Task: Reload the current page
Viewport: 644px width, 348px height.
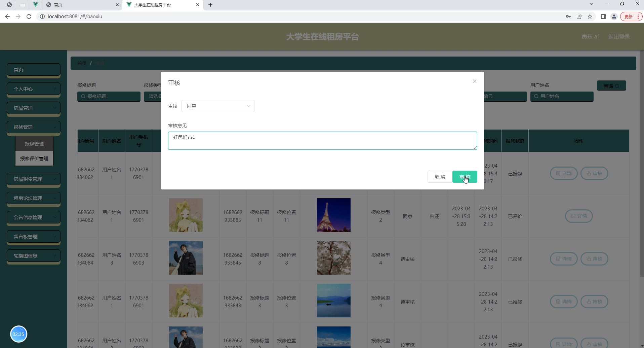Action: [29, 16]
